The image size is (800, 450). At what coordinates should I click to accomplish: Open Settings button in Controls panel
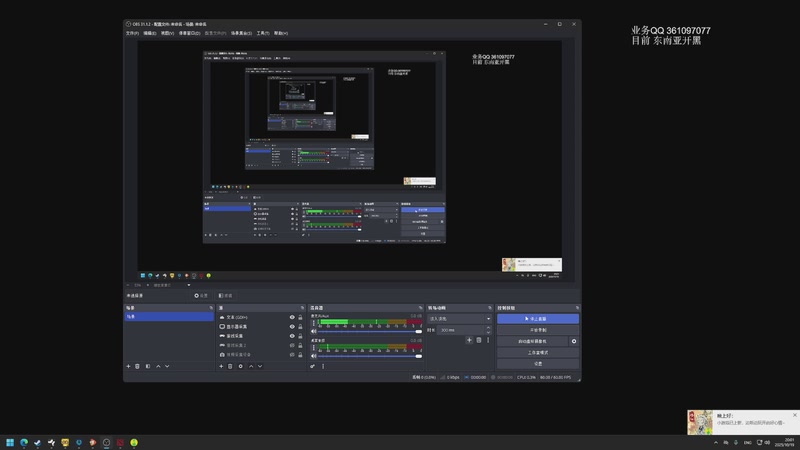[538, 364]
